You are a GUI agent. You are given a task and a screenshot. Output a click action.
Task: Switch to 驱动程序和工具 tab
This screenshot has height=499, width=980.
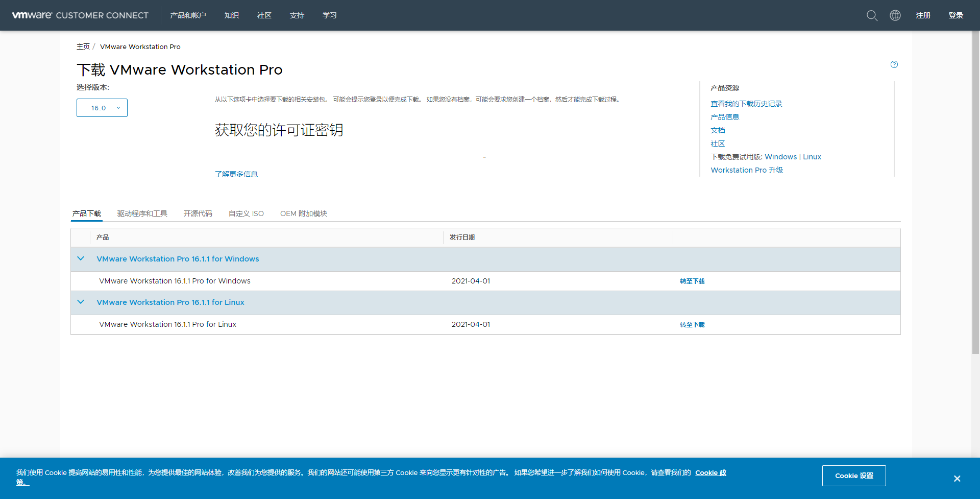click(x=142, y=213)
